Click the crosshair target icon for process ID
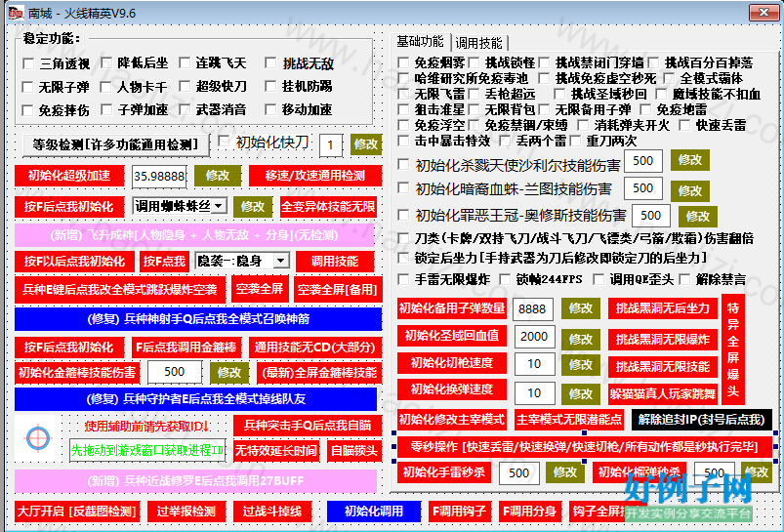 [37, 438]
